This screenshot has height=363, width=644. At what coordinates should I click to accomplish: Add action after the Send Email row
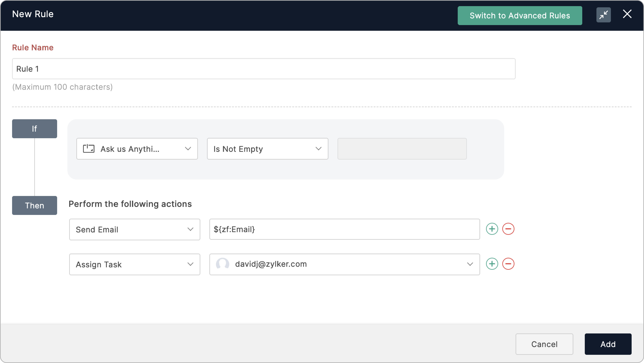pos(492,229)
